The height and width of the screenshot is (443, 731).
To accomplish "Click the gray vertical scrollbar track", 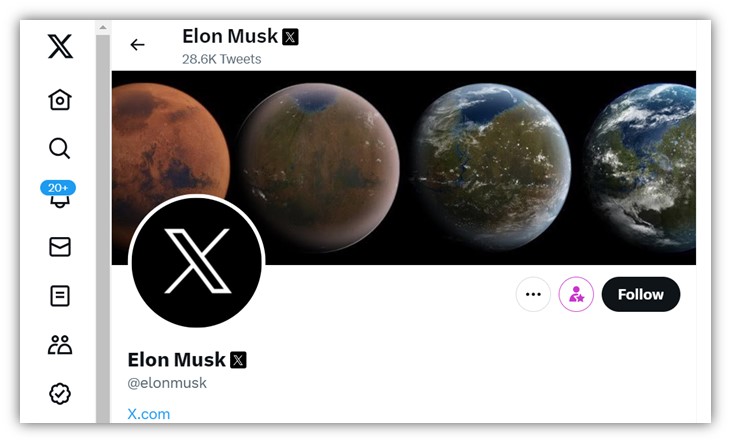I will 103,228.
